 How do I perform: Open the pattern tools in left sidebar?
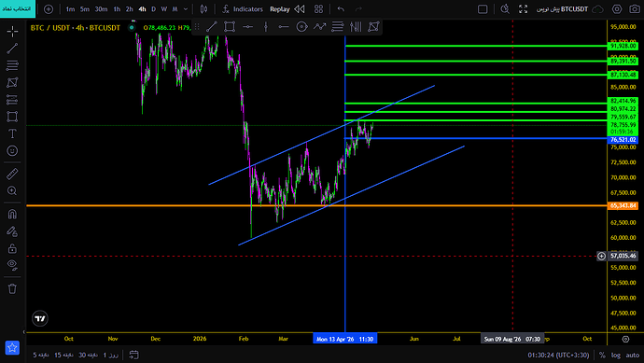tap(12, 82)
